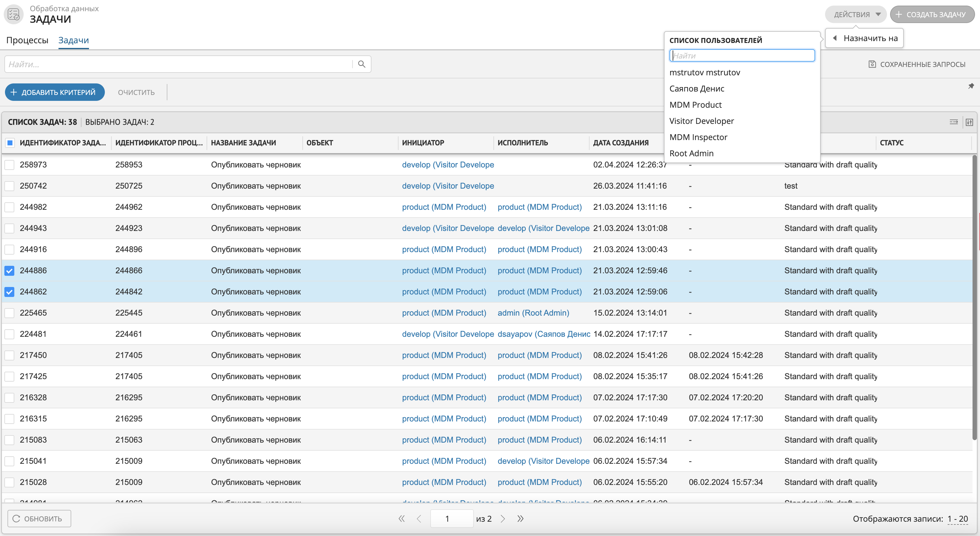Go to next page arrow
Image resolution: width=980 pixels, height=536 pixels.
(502, 519)
